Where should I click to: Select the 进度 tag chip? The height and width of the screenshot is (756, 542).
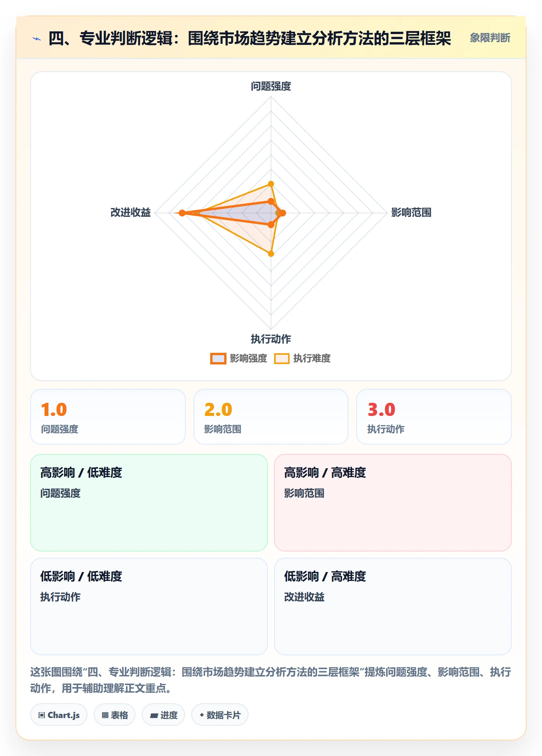163,715
